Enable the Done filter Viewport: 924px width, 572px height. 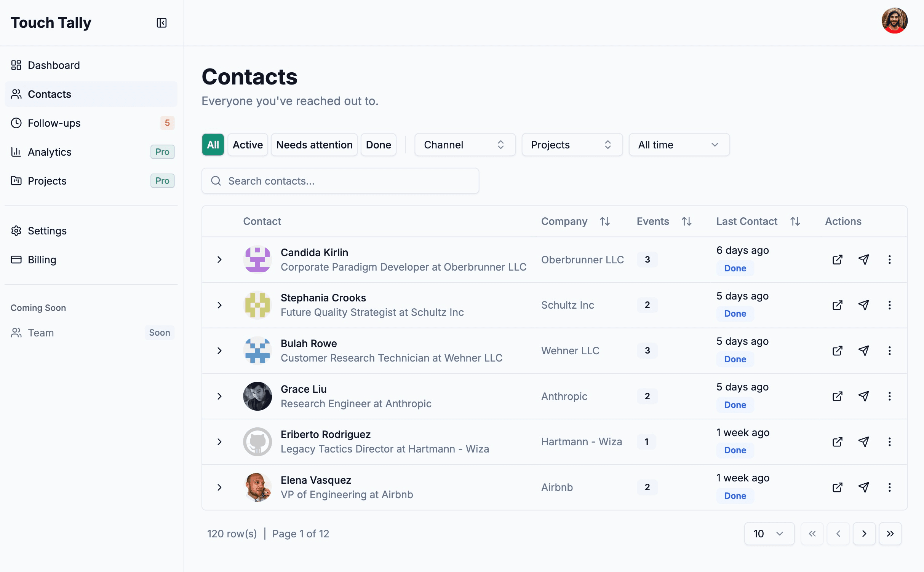point(378,145)
